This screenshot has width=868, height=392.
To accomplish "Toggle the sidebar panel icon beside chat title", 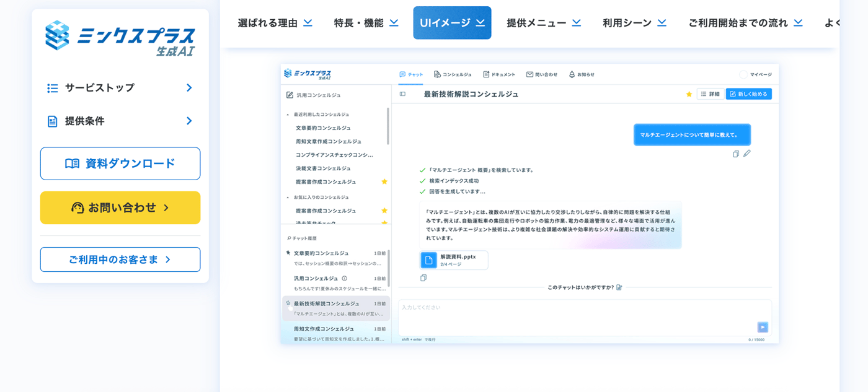I will coord(402,94).
